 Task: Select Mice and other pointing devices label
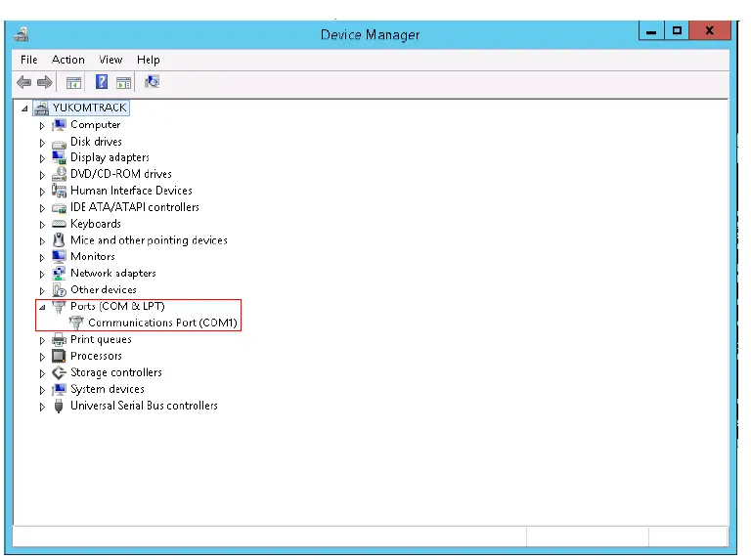(149, 240)
